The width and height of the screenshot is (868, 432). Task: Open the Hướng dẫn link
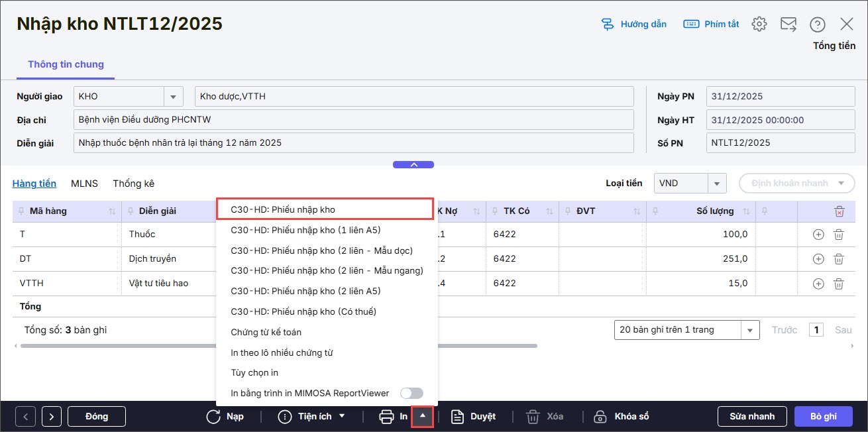(x=633, y=25)
